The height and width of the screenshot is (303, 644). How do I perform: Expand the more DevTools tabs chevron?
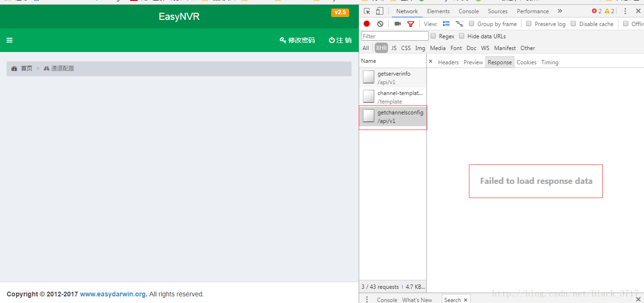tap(560, 11)
